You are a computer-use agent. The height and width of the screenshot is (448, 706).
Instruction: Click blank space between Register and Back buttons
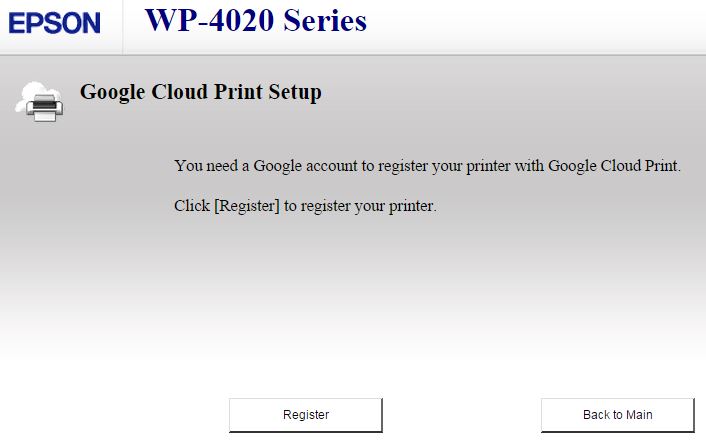pos(461,415)
